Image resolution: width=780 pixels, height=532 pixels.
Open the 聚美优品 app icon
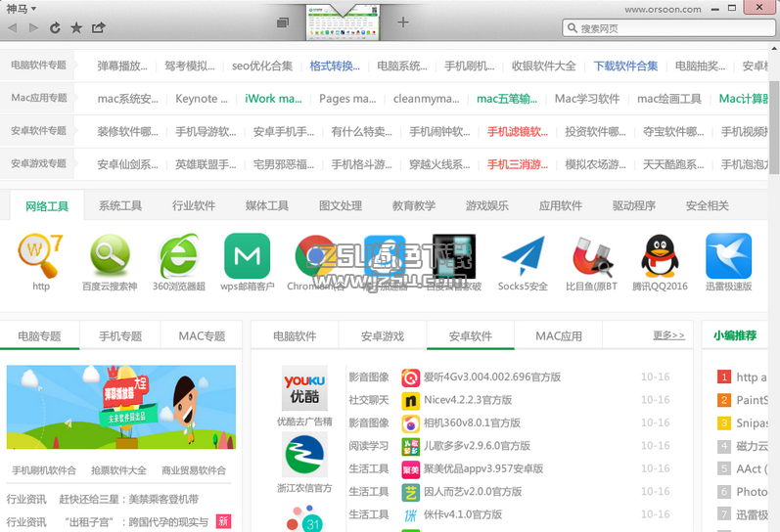pyautogui.click(x=411, y=469)
